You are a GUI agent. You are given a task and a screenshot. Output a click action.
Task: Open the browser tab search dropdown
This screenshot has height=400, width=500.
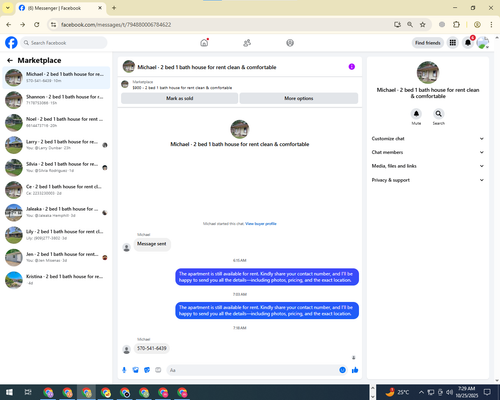pos(8,8)
